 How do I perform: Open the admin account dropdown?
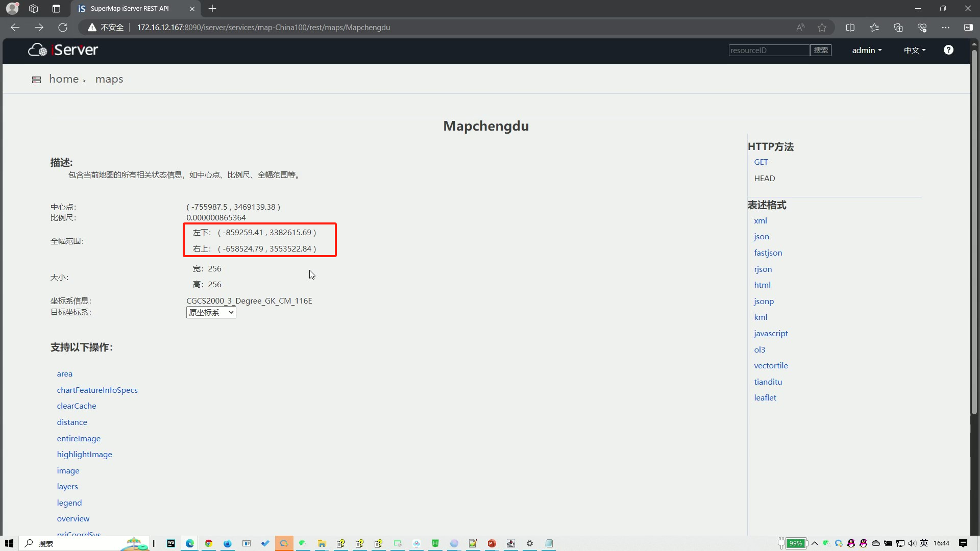(x=867, y=50)
